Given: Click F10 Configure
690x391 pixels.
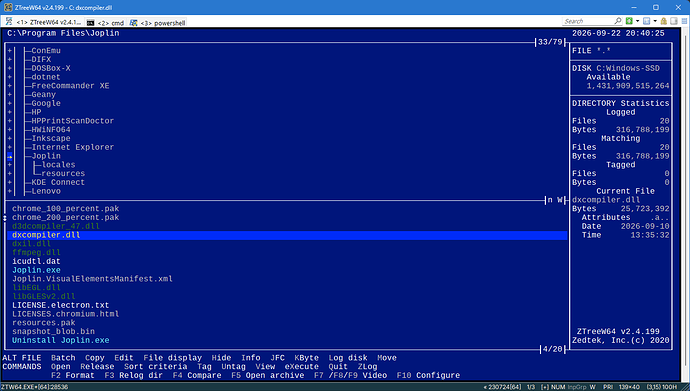Looking at the screenshot, I should 428,375.
